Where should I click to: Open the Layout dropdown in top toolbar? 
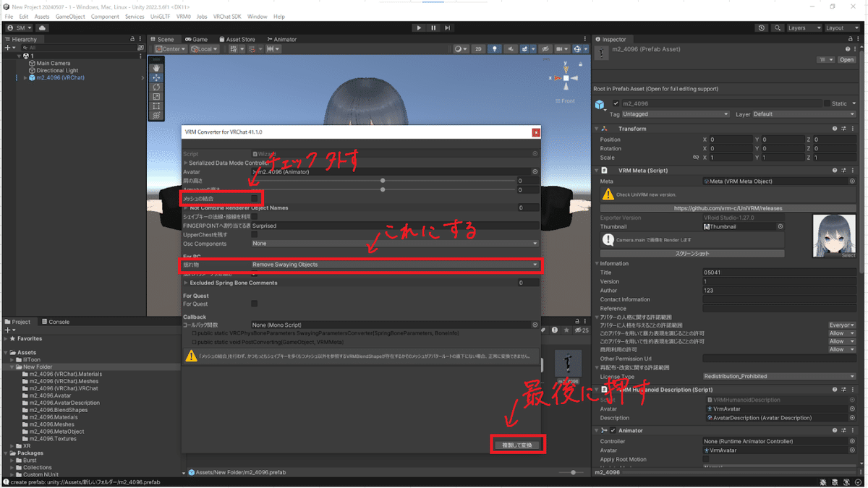842,27
